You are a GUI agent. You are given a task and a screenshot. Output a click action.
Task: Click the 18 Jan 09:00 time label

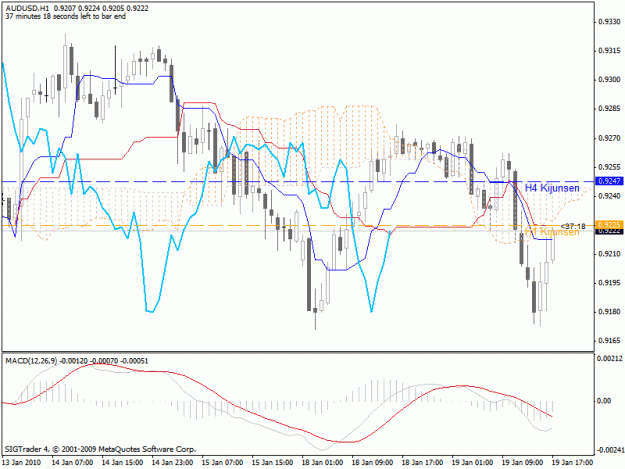[372, 463]
